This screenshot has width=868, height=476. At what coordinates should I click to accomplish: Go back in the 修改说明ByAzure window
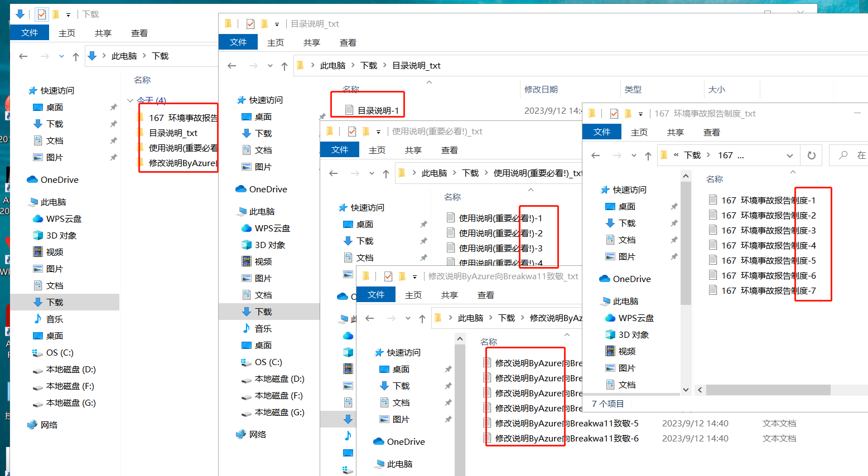(370, 318)
